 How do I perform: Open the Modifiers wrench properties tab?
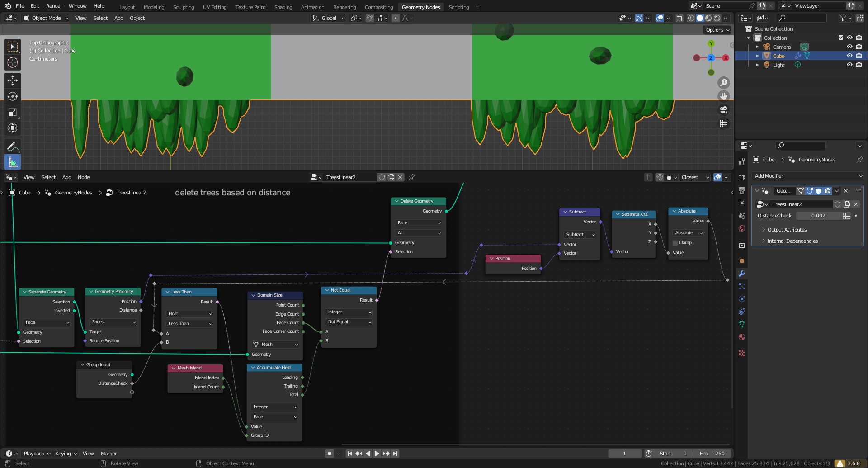pyautogui.click(x=742, y=274)
